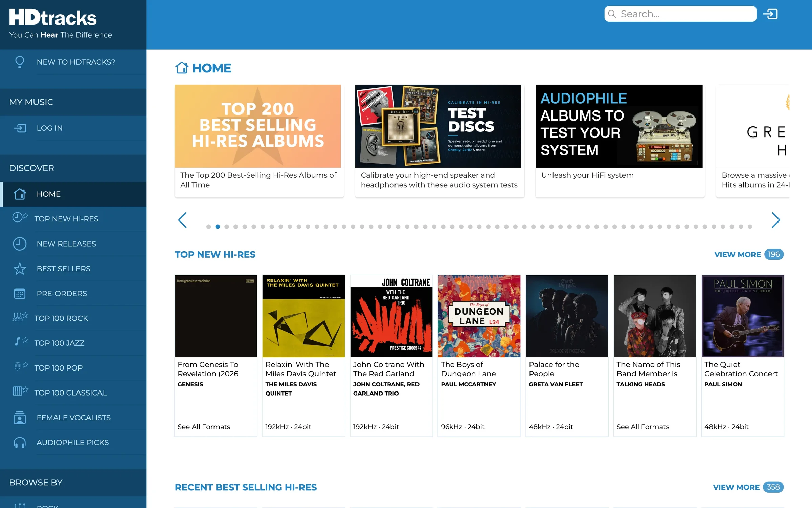Click the magnifier icon in the search box

click(612, 14)
